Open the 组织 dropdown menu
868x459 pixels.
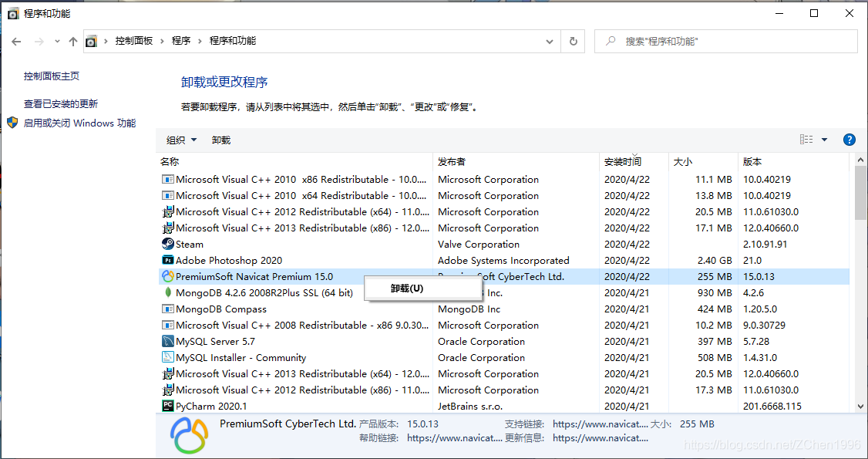pyautogui.click(x=182, y=140)
